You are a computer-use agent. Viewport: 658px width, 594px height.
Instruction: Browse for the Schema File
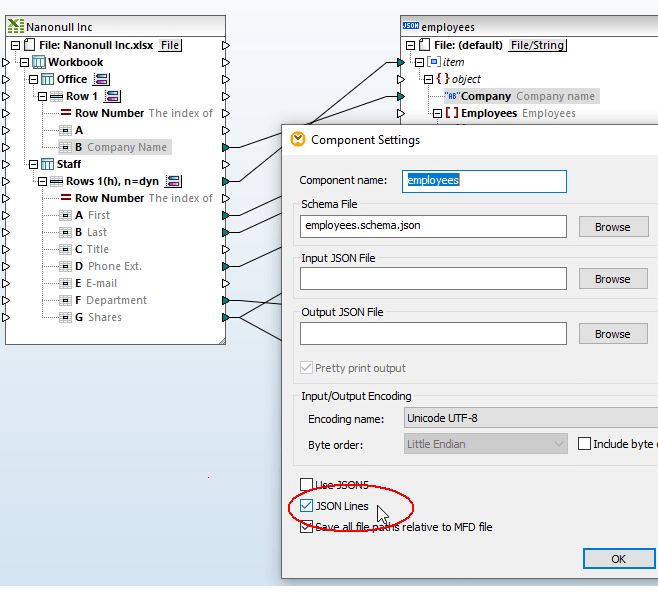pos(612,227)
